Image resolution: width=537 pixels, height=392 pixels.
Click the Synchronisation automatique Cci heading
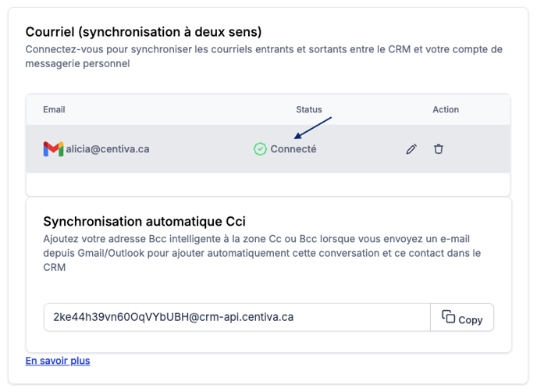144,221
